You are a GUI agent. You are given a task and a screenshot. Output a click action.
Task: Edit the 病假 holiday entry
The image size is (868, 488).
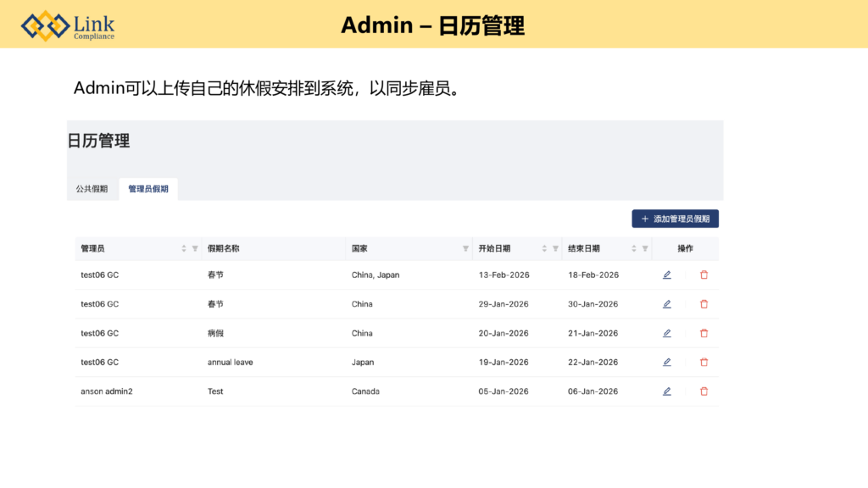coord(666,333)
